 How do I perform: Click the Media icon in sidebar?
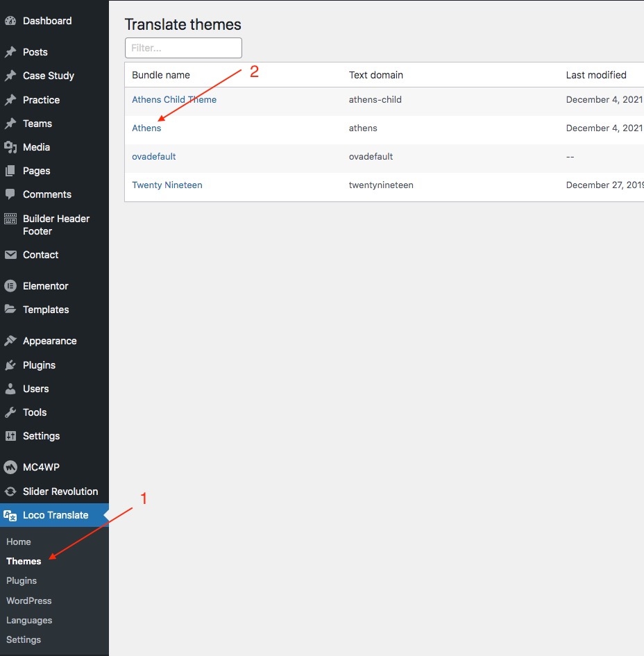tap(10, 147)
